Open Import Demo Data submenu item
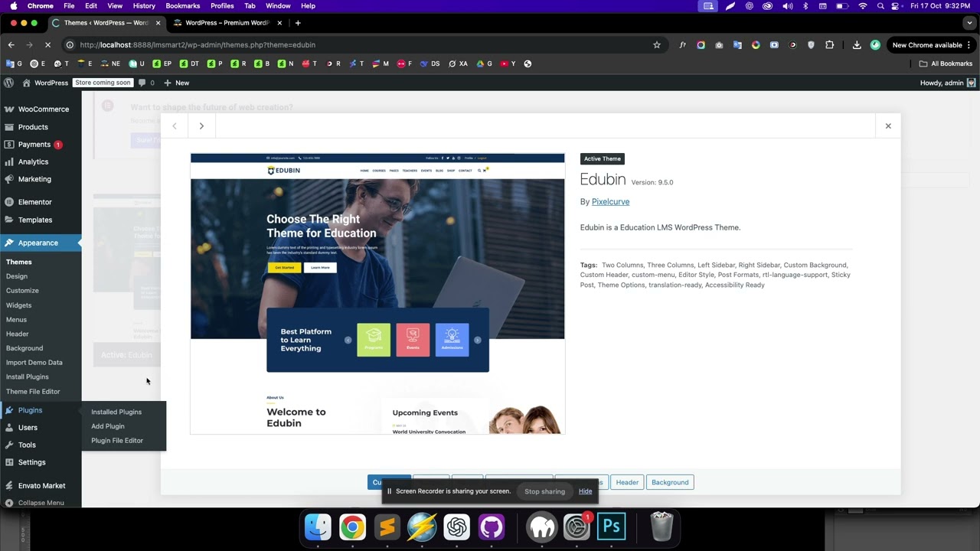Screen dimensions: 980x551 click(34, 363)
